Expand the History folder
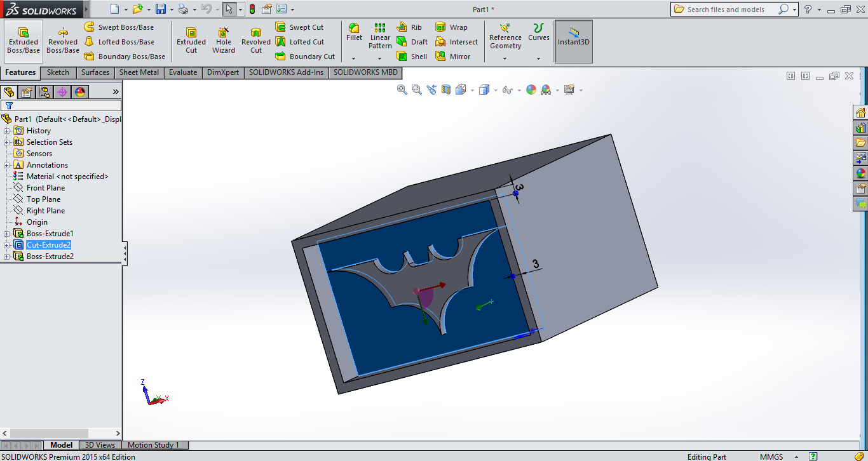 7,131
